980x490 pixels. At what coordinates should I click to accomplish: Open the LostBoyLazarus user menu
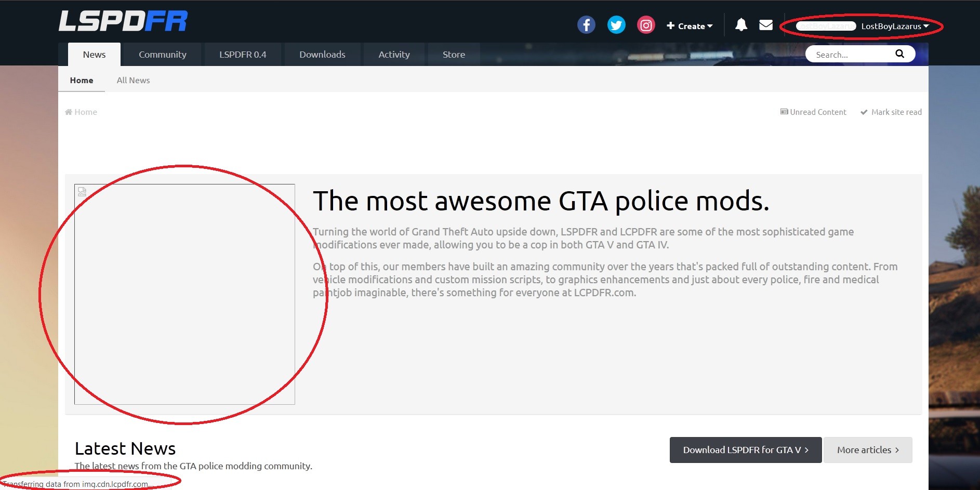(x=895, y=27)
